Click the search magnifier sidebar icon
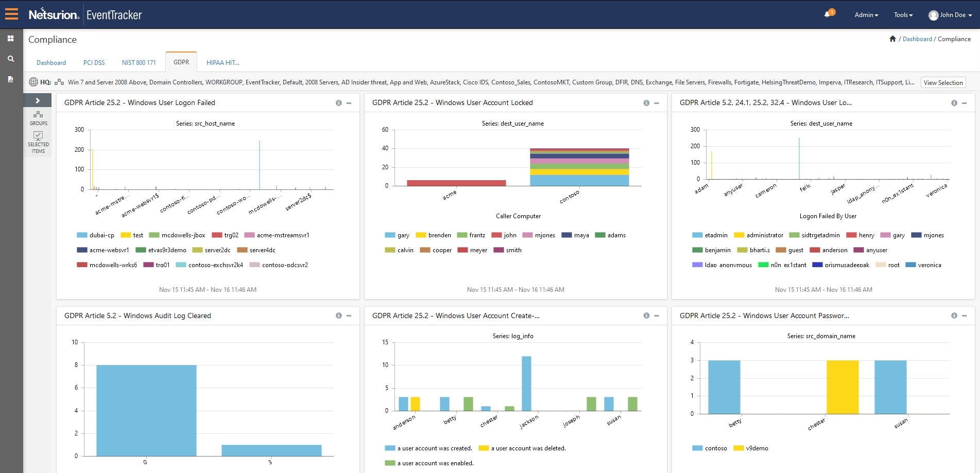 click(10, 59)
